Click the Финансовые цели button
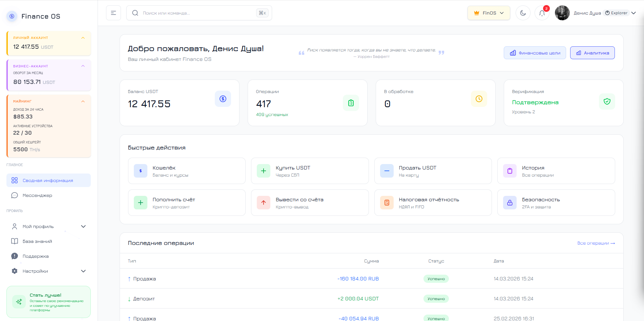This screenshot has width=644, height=321. 535,53
